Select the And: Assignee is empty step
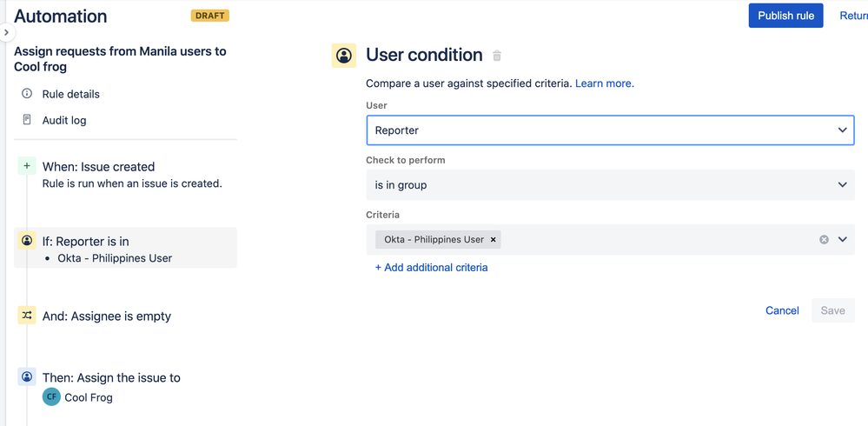This screenshot has height=426, width=868. click(107, 316)
